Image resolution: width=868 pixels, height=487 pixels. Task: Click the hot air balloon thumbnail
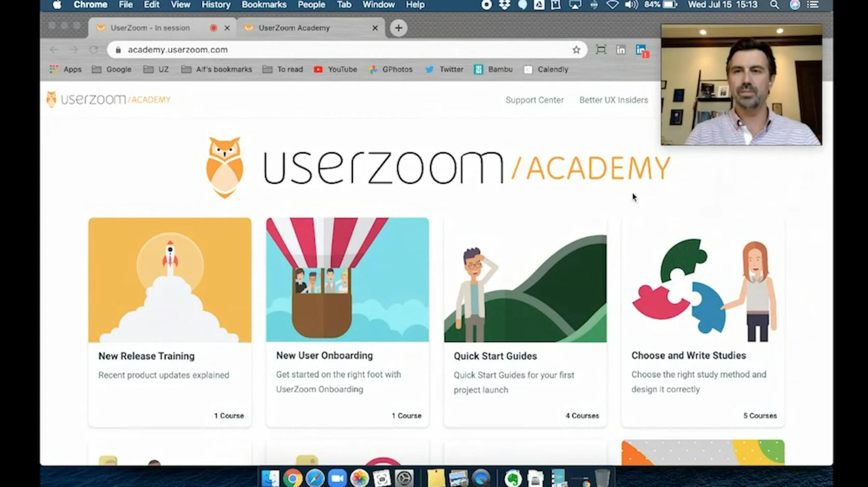click(x=347, y=280)
